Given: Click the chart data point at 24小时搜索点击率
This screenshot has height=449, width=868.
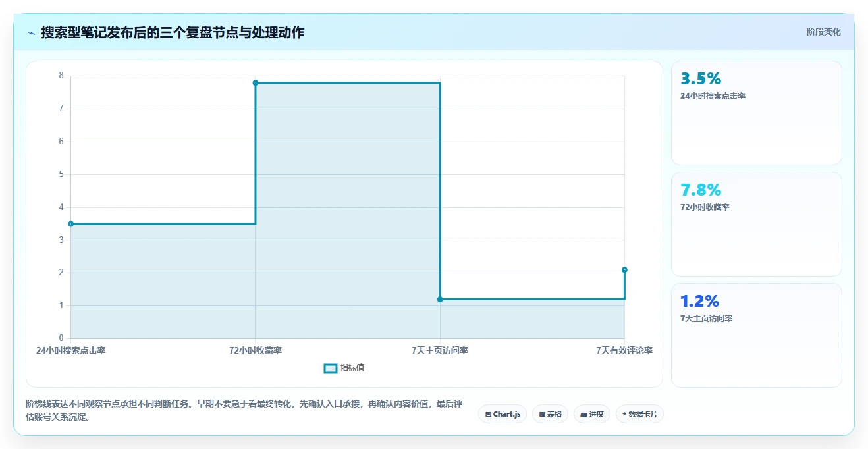Looking at the screenshot, I should pos(71,224).
